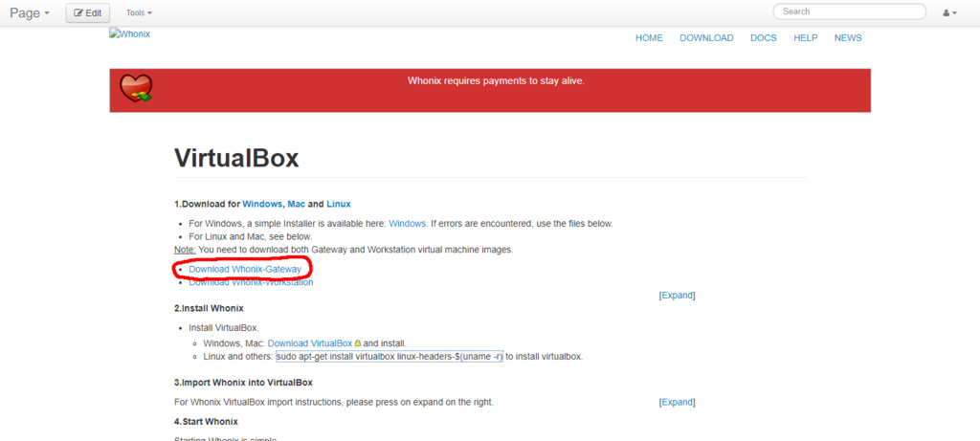980x441 pixels.
Task: Click the Download VirtualBox link
Action: 310,343
